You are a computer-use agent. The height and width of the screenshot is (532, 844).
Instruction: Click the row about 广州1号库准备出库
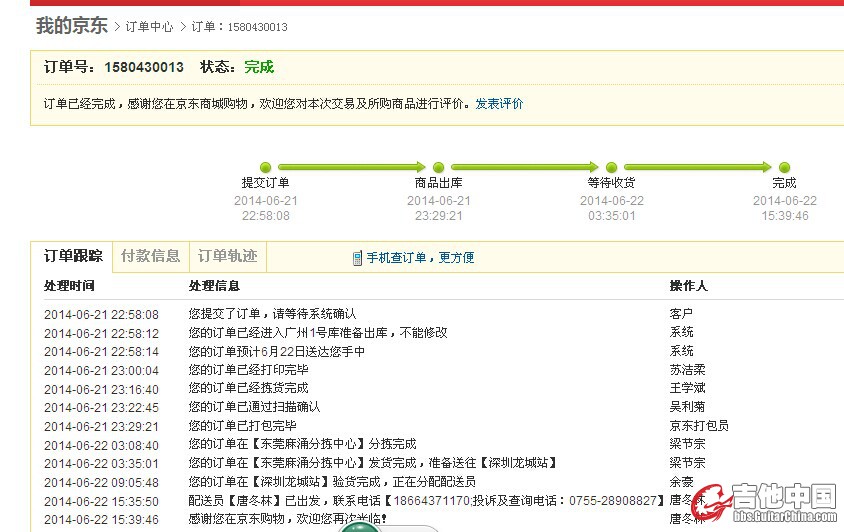pyautogui.click(x=318, y=333)
